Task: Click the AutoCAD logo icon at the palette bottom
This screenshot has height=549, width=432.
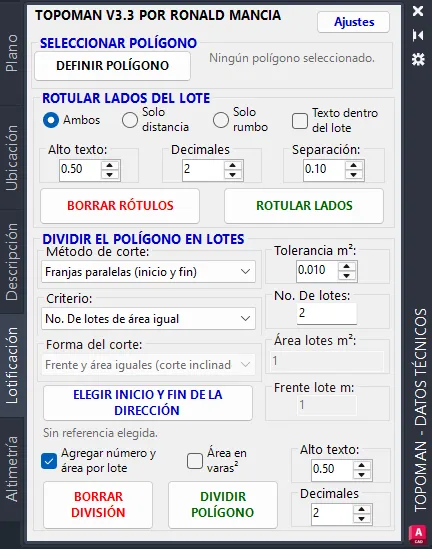Action: click(x=418, y=535)
